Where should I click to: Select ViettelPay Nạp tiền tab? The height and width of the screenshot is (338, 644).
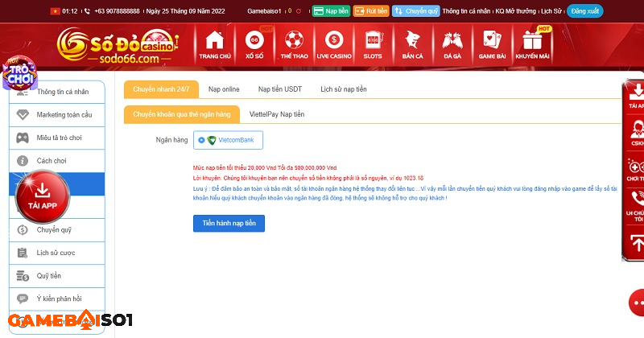coord(277,114)
